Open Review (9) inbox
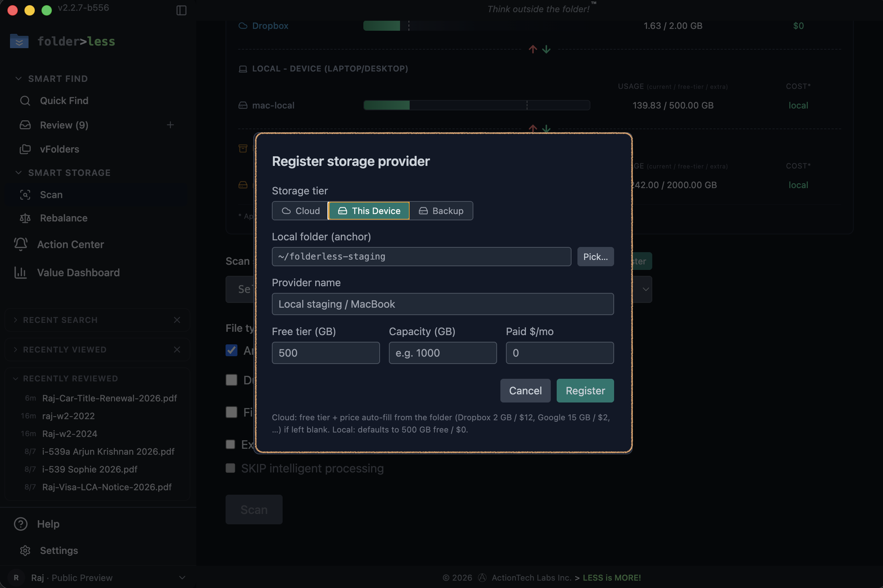 [64, 125]
